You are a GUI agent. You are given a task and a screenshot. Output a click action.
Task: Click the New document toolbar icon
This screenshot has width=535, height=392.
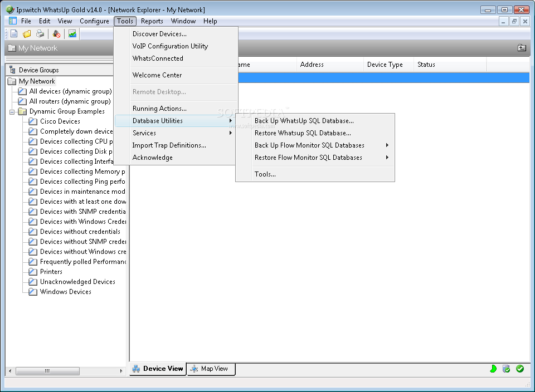[14, 34]
